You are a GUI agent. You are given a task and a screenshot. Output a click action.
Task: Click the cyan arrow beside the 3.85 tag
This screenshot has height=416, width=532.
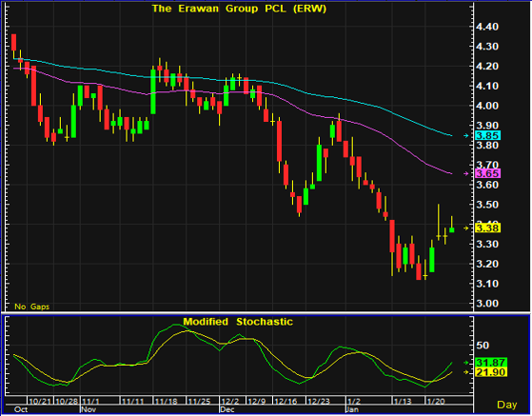tap(466, 136)
